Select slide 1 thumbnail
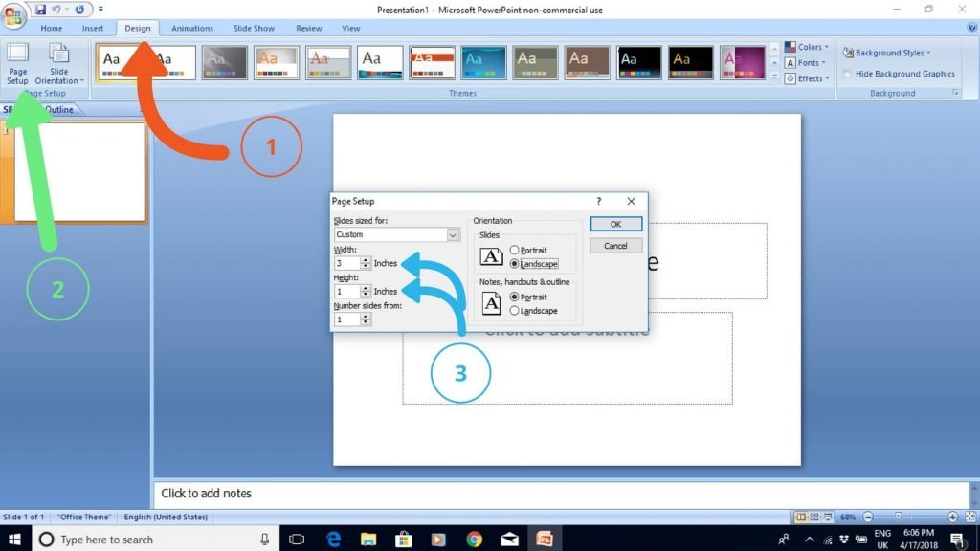 coord(79,172)
